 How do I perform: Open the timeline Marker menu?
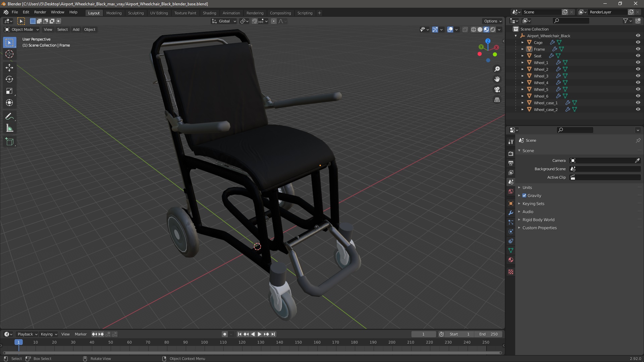[80, 334]
